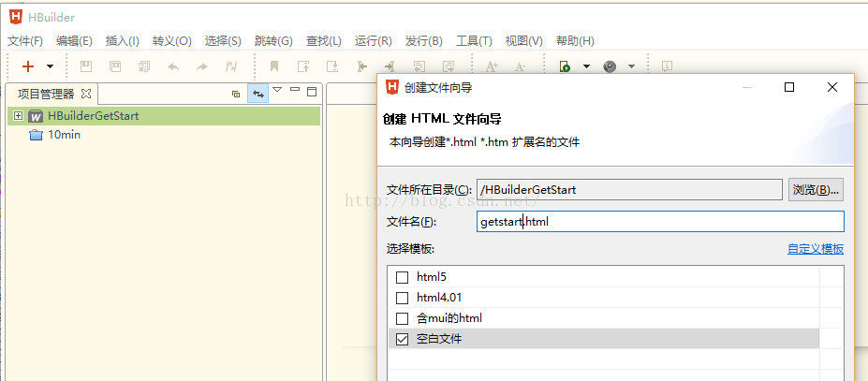
Task: Open the 视图(V) menu
Action: click(524, 41)
